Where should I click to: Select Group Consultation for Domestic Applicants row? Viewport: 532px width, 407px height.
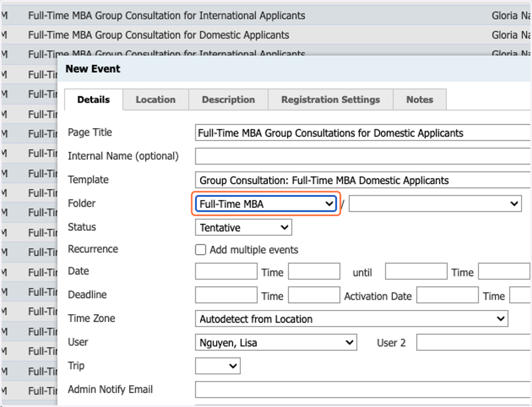(266, 35)
